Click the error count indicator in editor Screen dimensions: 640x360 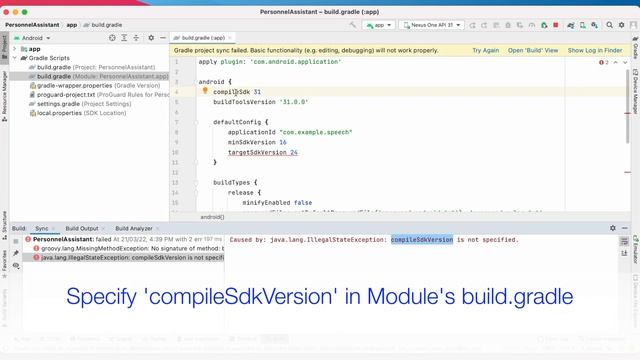[x=604, y=62]
